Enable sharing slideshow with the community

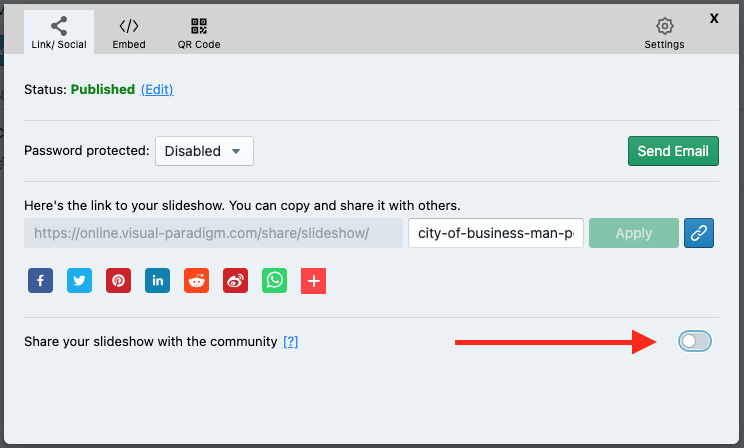pos(695,342)
